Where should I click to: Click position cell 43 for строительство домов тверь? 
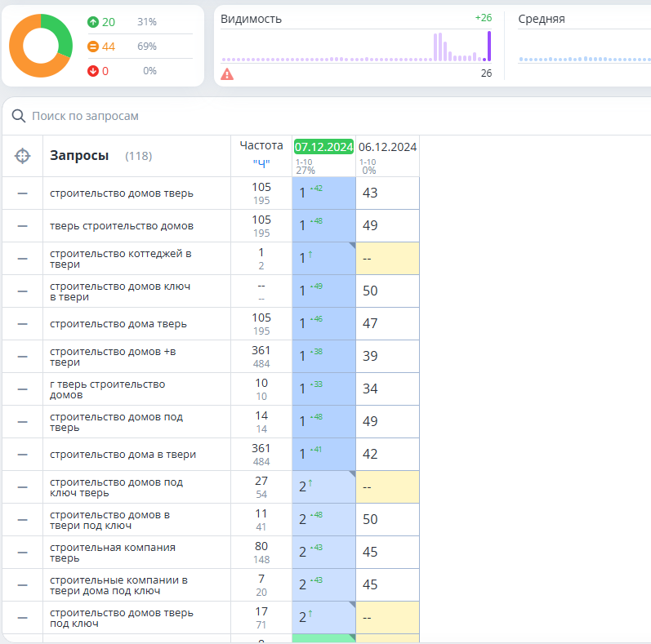click(x=387, y=193)
